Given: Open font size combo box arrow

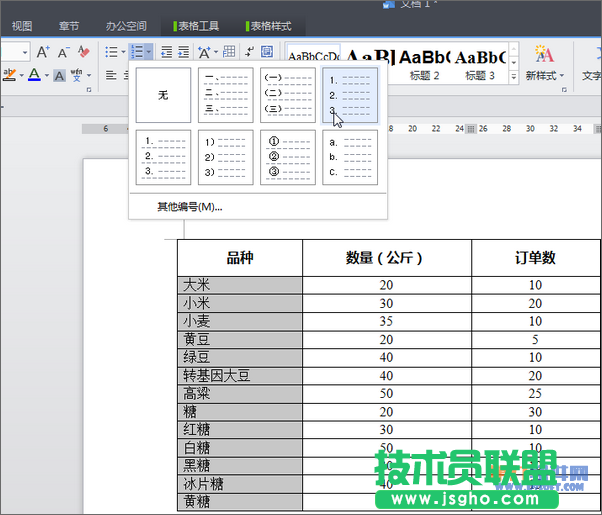Looking at the screenshot, I should click(25, 52).
